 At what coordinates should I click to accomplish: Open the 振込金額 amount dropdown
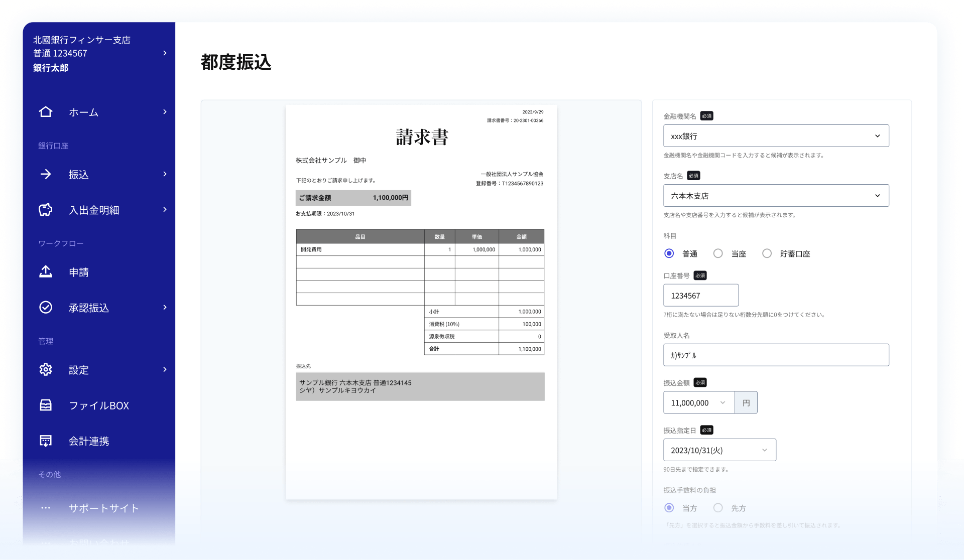point(699,402)
